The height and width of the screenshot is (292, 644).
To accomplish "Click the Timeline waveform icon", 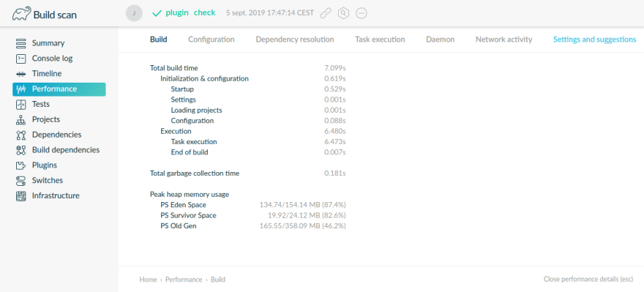I will pyautogui.click(x=20, y=74).
